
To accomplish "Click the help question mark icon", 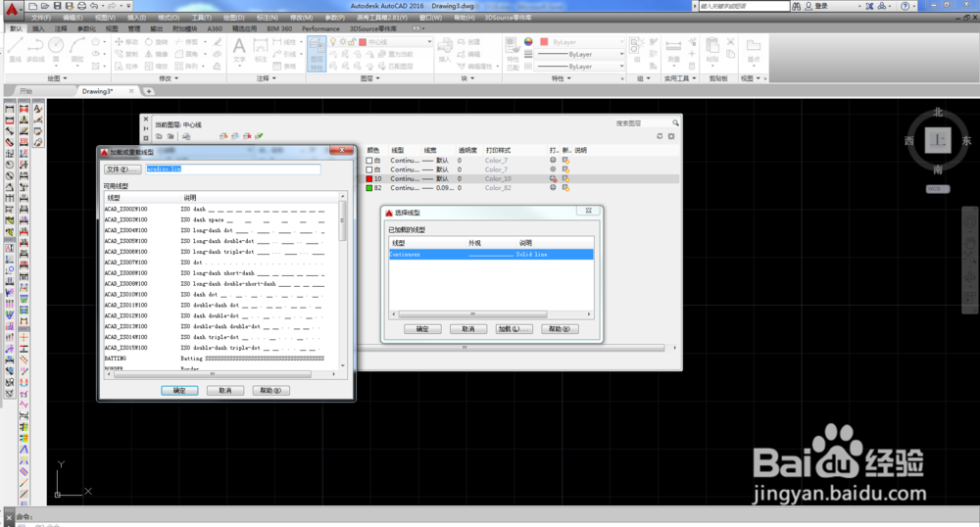I will point(905,6).
